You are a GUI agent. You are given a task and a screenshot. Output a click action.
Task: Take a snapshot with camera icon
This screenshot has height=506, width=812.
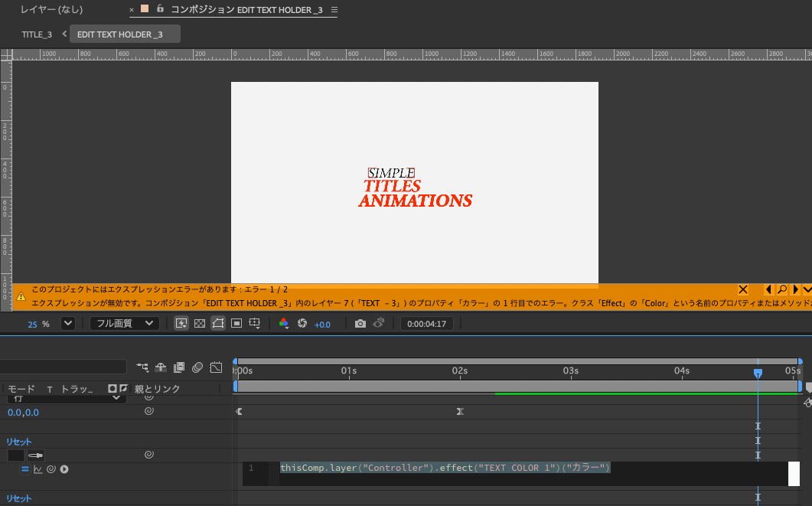[360, 324]
